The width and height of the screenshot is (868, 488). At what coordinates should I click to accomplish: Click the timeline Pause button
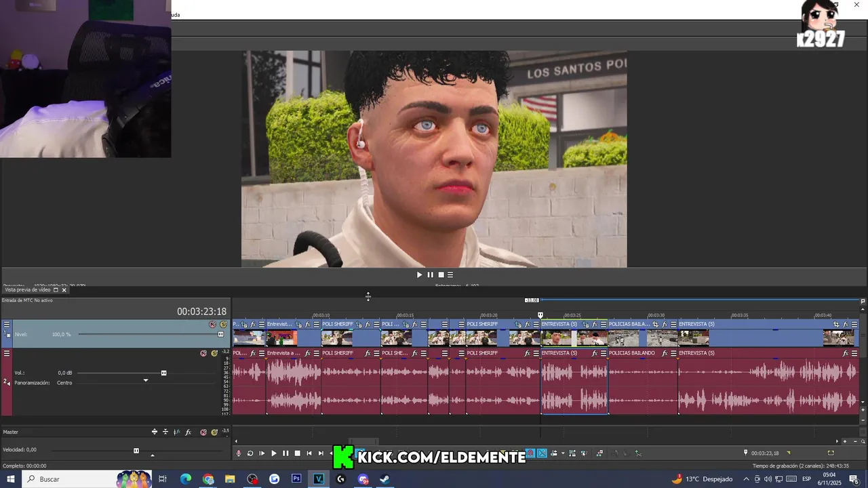click(x=285, y=453)
